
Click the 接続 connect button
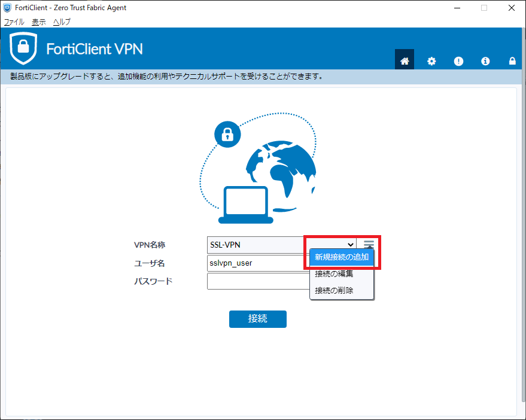258,319
